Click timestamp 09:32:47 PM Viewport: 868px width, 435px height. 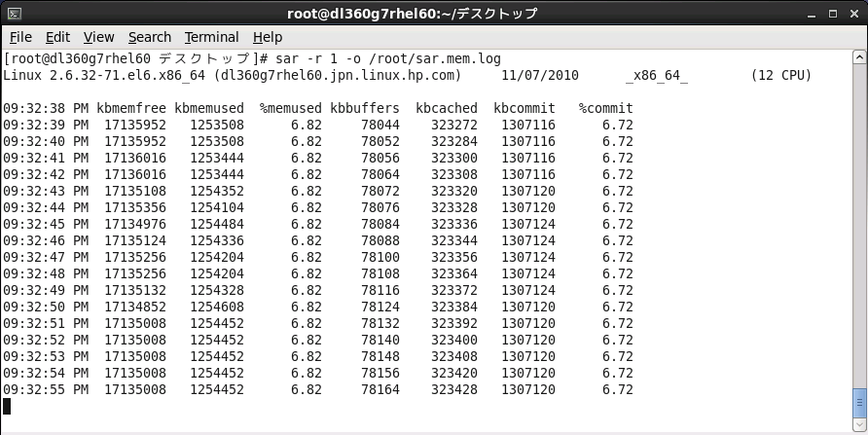[46, 257]
